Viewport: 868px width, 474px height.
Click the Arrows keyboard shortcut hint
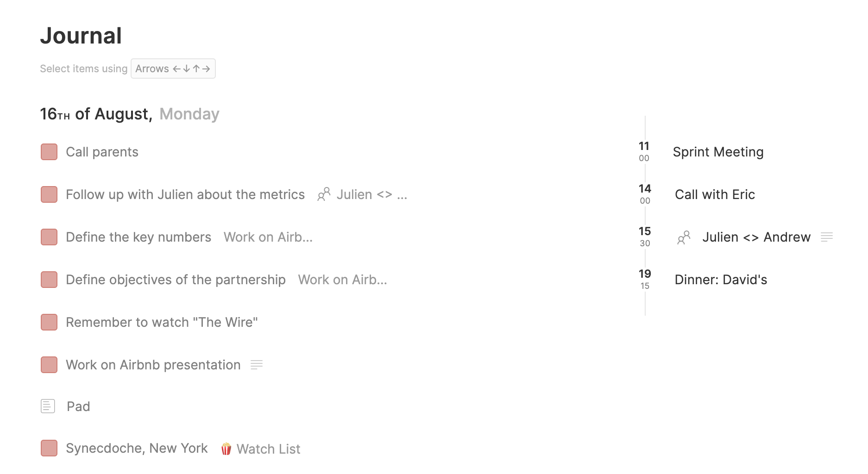[x=173, y=69]
